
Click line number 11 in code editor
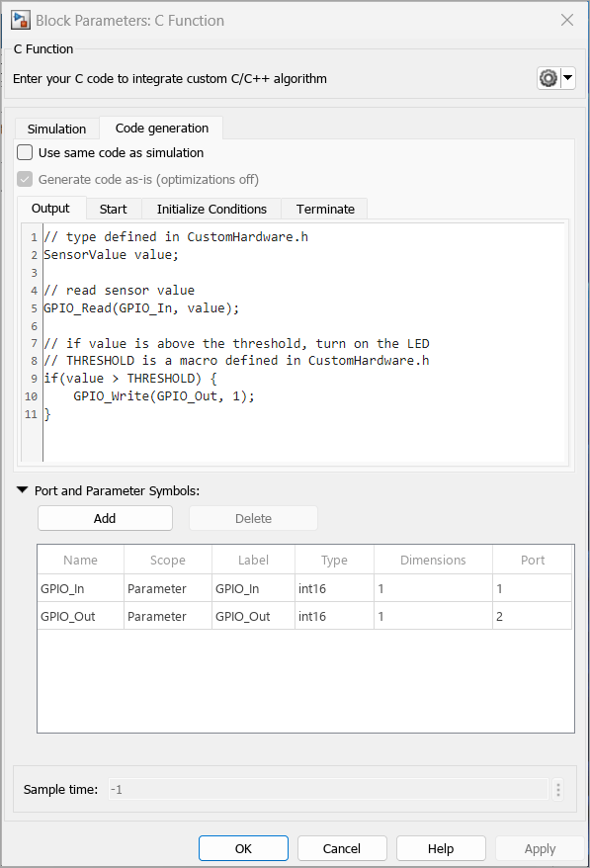[x=31, y=414]
